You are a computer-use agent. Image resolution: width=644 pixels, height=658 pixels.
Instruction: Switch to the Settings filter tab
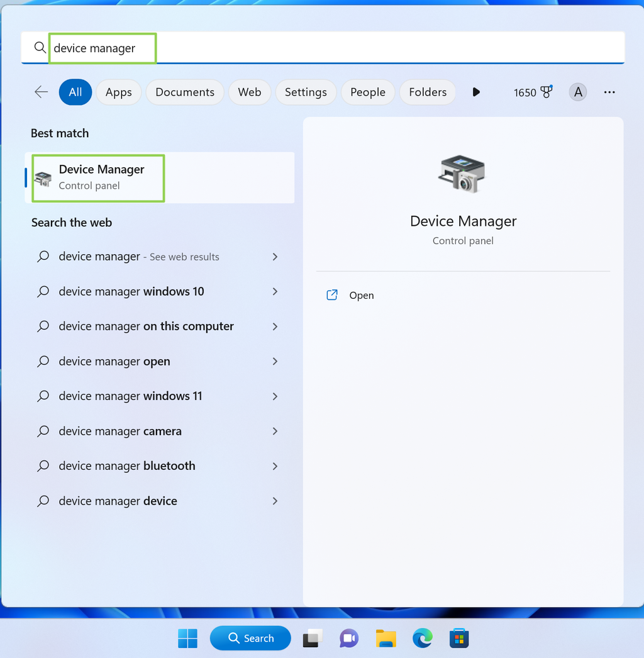pos(306,92)
